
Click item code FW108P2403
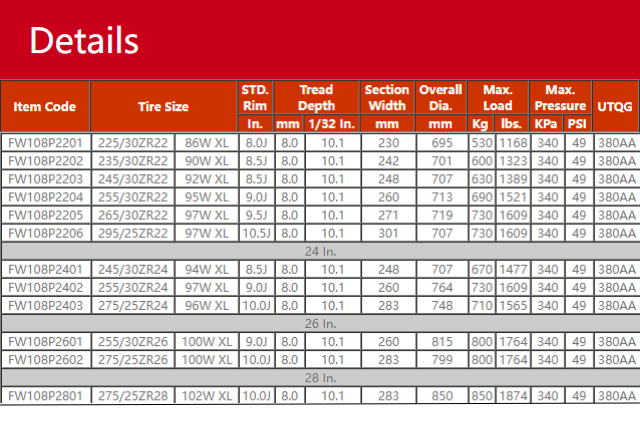(x=45, y=304)
